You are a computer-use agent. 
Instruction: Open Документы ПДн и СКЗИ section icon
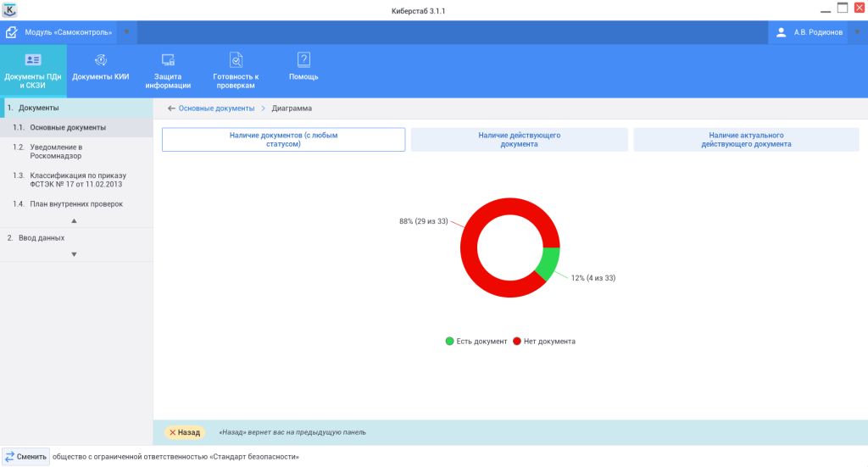click(33, 60)
